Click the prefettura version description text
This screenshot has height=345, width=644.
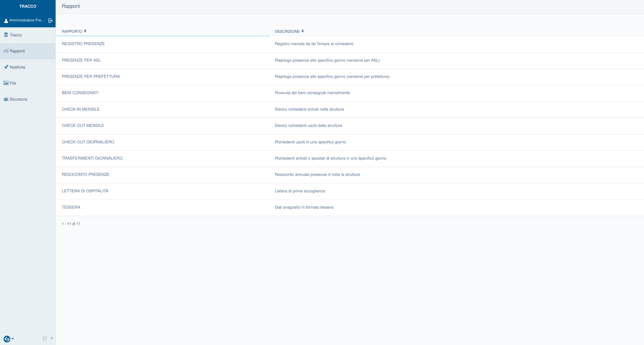(332, 77)
